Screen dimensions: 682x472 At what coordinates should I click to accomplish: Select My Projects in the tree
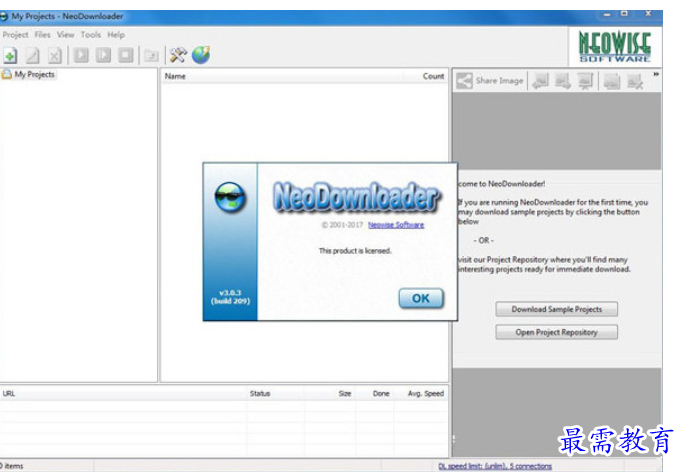[x=34, y=75]
